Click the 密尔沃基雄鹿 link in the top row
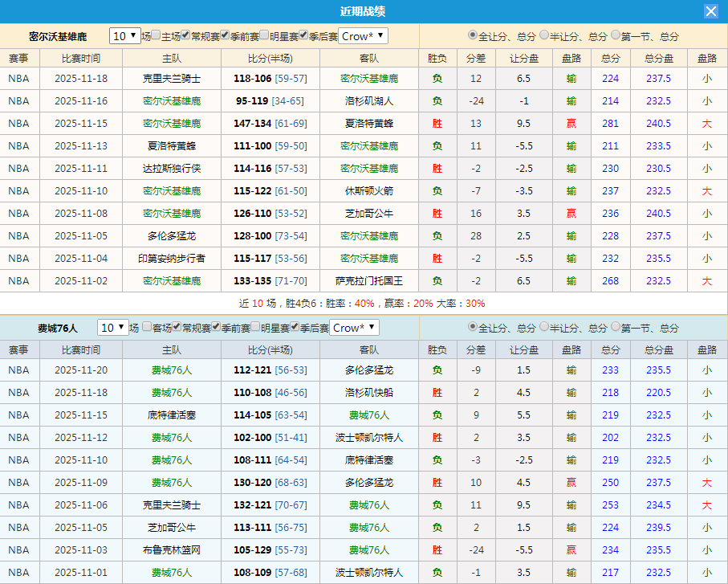728x584 pixels. point(369,78)
